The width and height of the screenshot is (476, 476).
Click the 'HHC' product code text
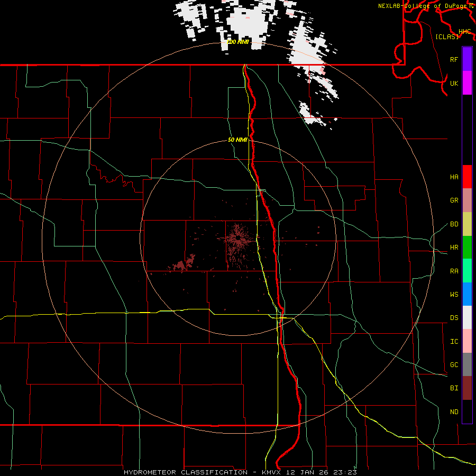point(464,32)
